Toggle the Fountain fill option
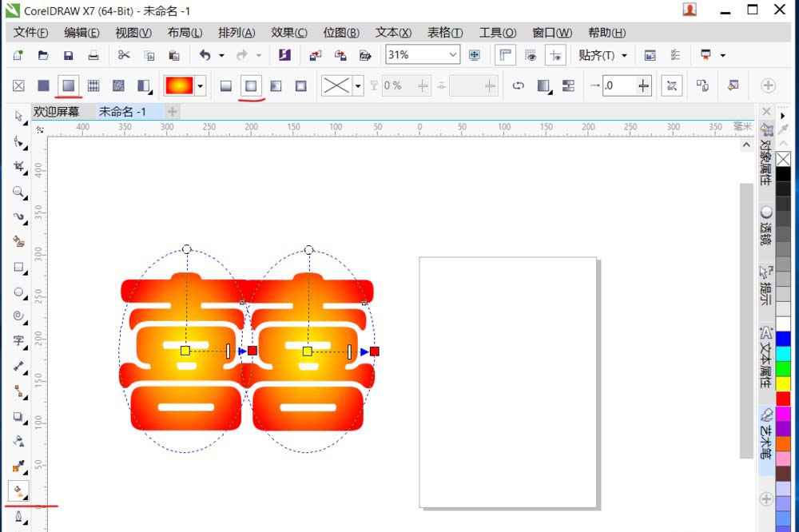 pyautogui.click(x=68, y=85)
